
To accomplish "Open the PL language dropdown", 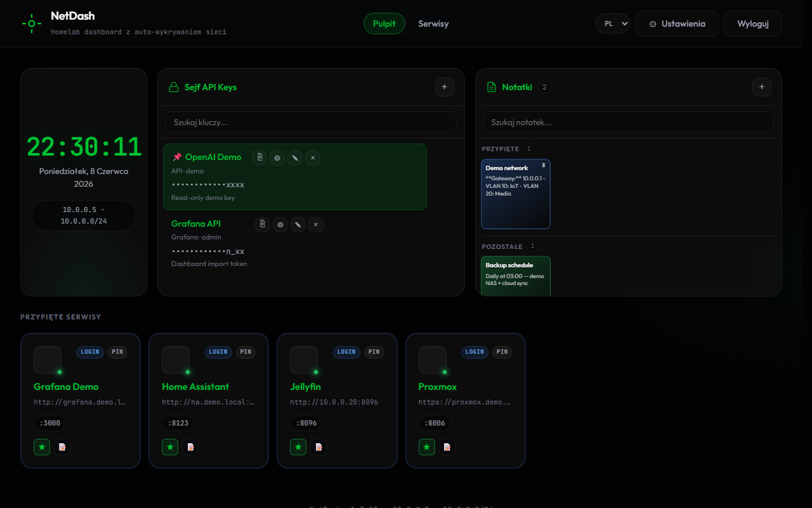I will [x=612, y=23].
